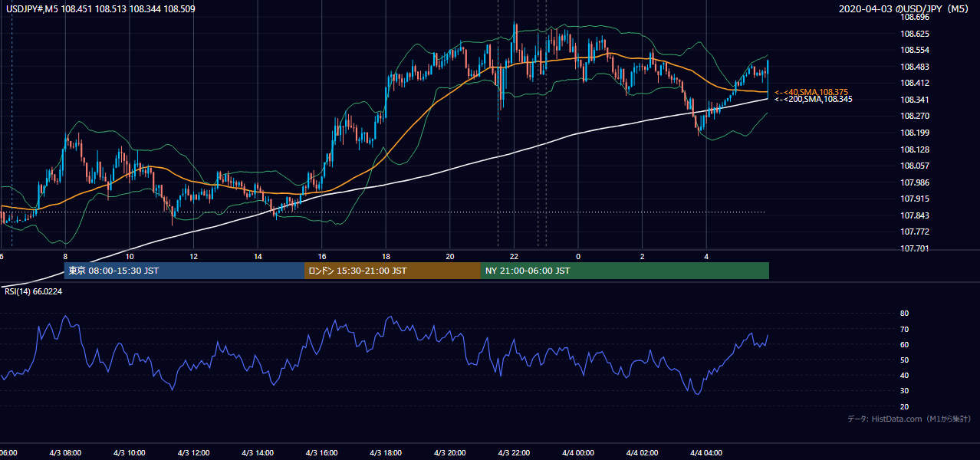Click the '4/4 00:00' bottom time label

coord(577,452)
